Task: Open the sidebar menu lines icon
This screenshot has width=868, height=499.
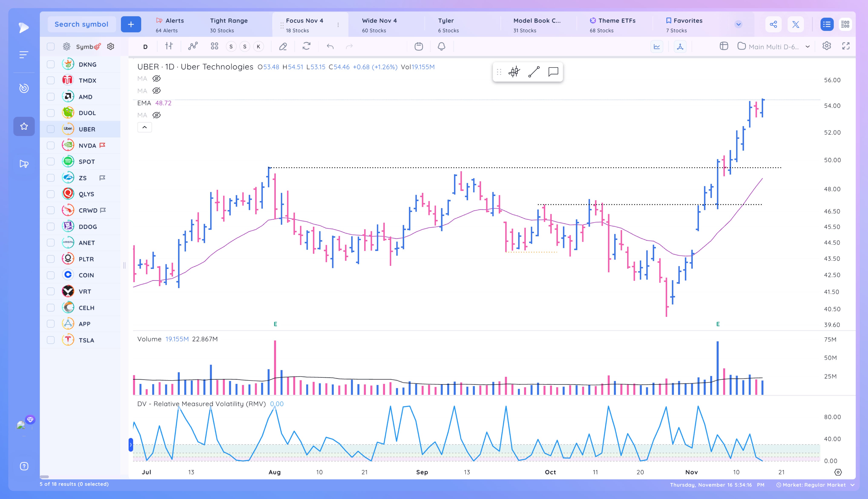Action: click(x=24, y=55)
